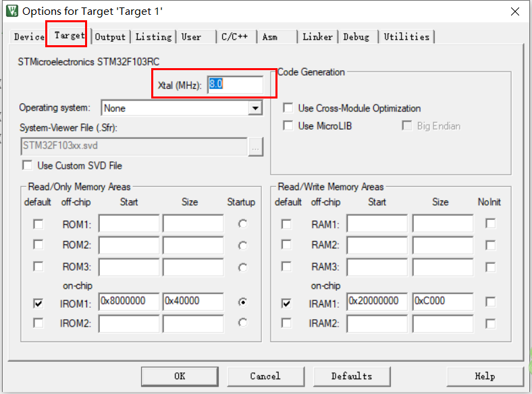Click the IRAM1 Size field 0xC000
Screen dimensions: 532x394
(x=443, y=302)
